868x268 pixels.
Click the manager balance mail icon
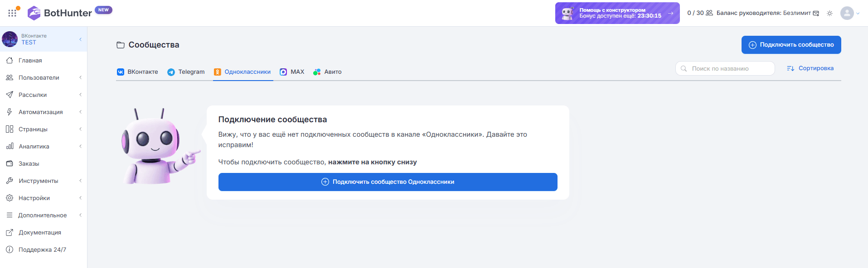816,13
